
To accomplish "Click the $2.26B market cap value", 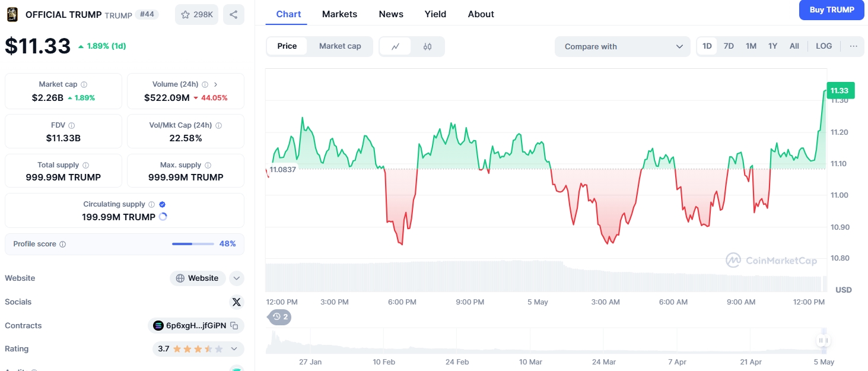I will click(x=47, y=97).
